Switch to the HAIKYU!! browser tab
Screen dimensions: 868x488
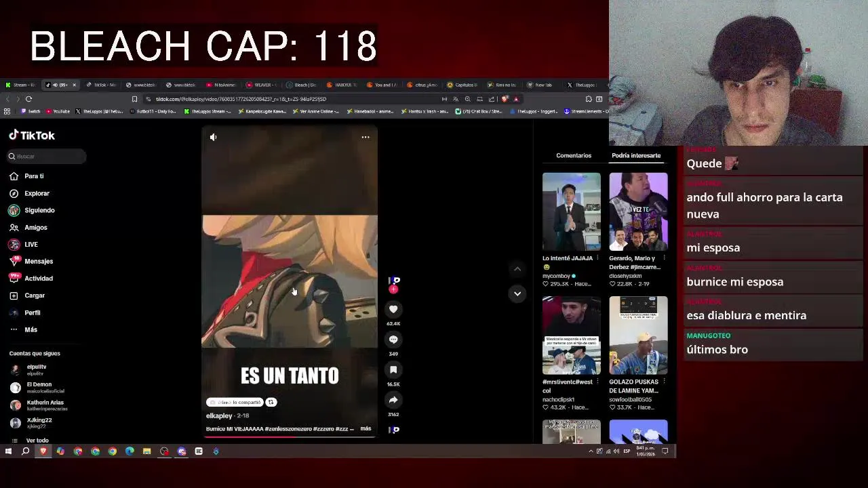(x=341, y=85)
